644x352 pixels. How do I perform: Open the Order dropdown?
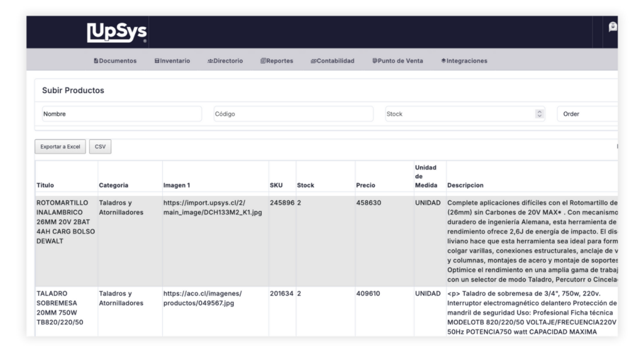587,114
